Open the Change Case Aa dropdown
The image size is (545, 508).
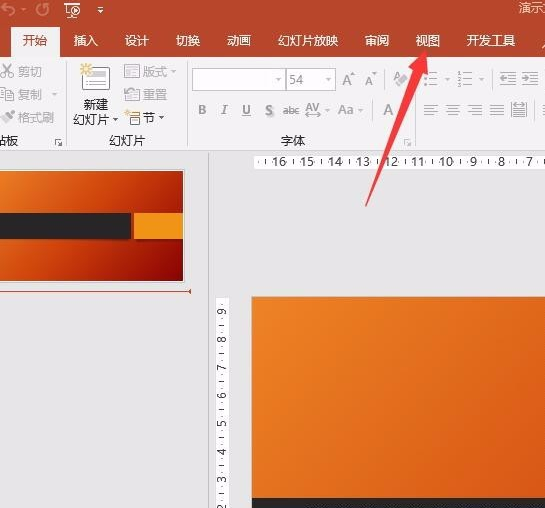[x=350, y=110]
